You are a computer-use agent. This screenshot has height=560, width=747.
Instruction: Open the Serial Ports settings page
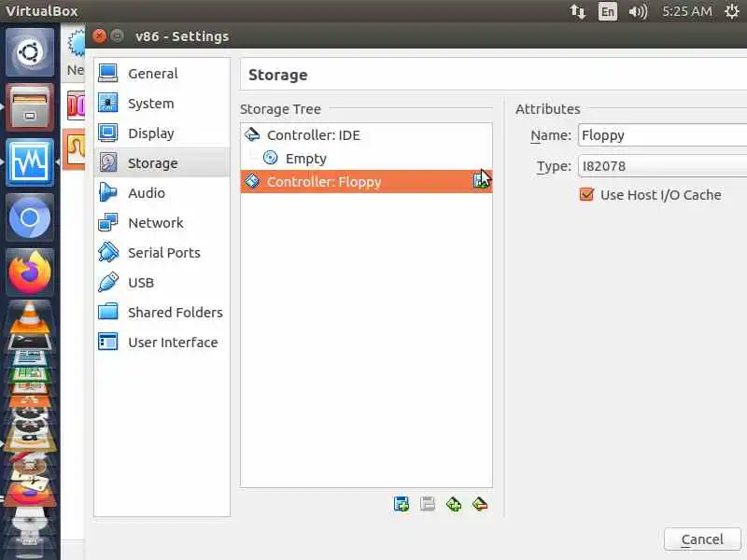(162, 253)
